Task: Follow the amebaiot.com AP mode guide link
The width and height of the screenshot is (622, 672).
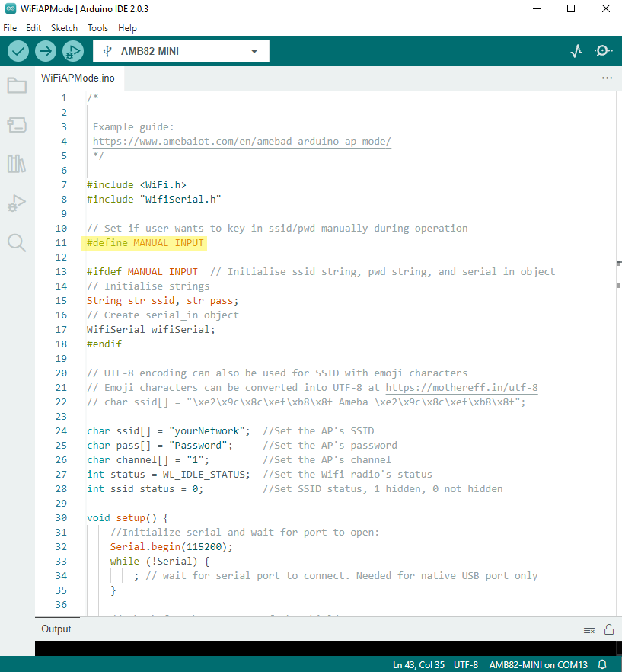Action: (241, 142)
